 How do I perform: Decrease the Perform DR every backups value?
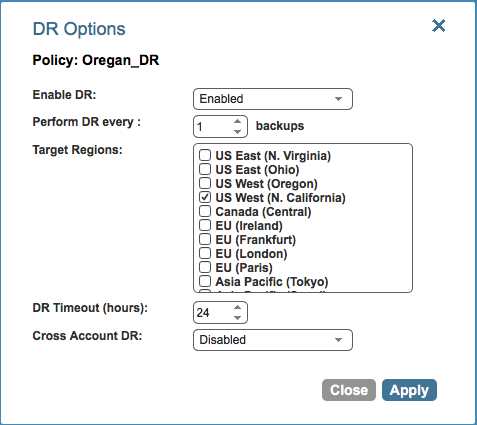tap(237, 132)
